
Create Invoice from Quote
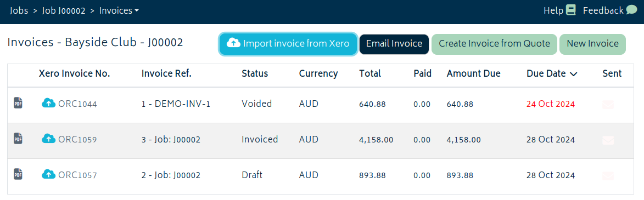(x=494, y=44)
